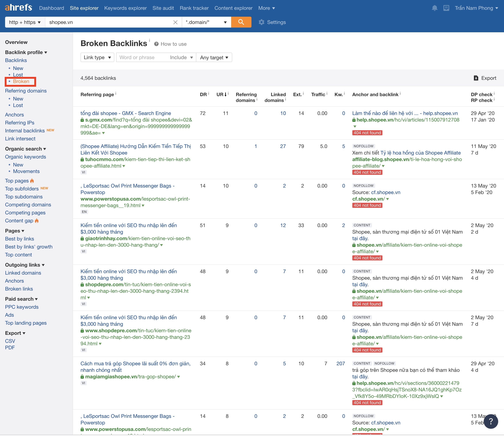Clear the shopee.vn search field
The height and width of the screenshot is (436, 504).
(175, 22)
